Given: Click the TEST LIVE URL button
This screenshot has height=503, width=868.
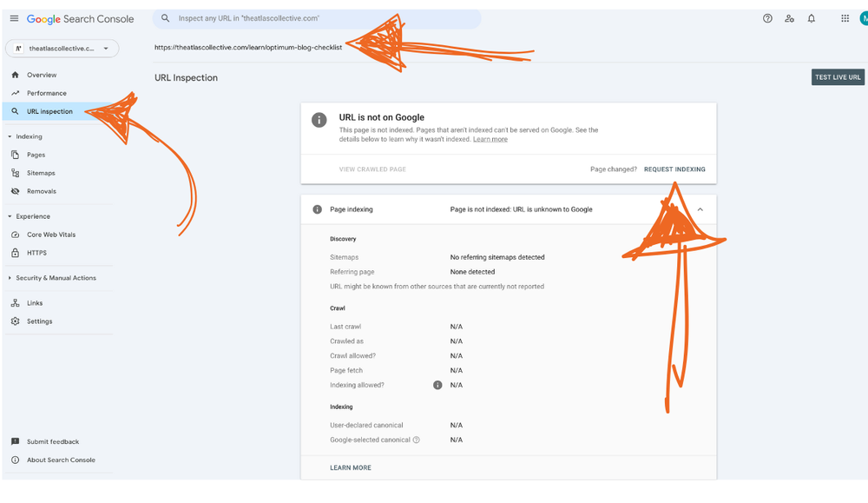Looking at the screenshot, I should (x=838, y=77).
